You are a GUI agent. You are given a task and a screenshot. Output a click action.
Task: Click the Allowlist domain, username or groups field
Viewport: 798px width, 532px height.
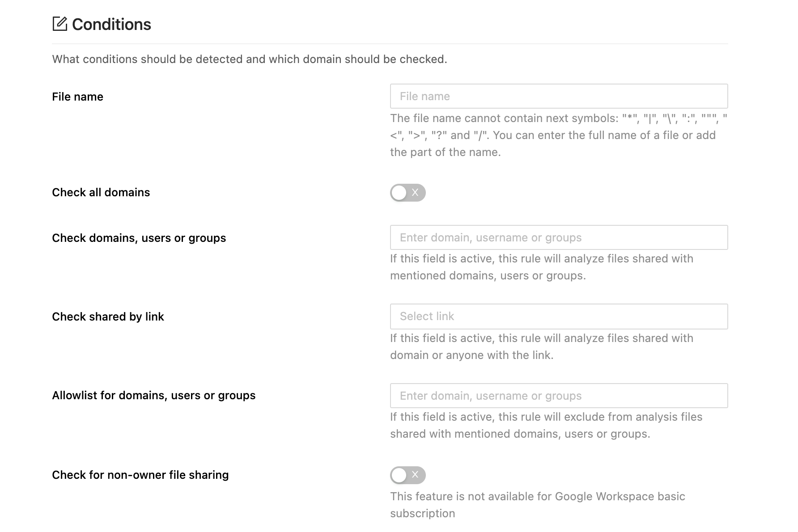[x=558, y=396]
